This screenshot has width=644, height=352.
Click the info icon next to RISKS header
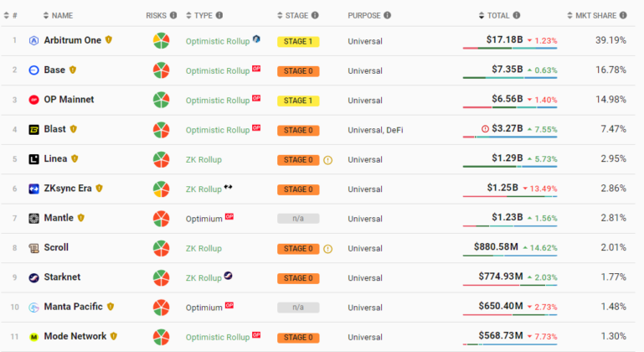173,15
